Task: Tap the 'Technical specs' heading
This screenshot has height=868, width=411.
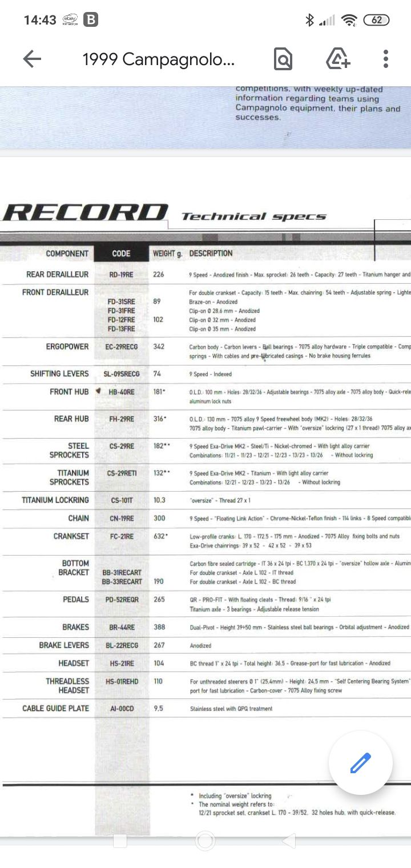Action: click(x=254, y=216)
